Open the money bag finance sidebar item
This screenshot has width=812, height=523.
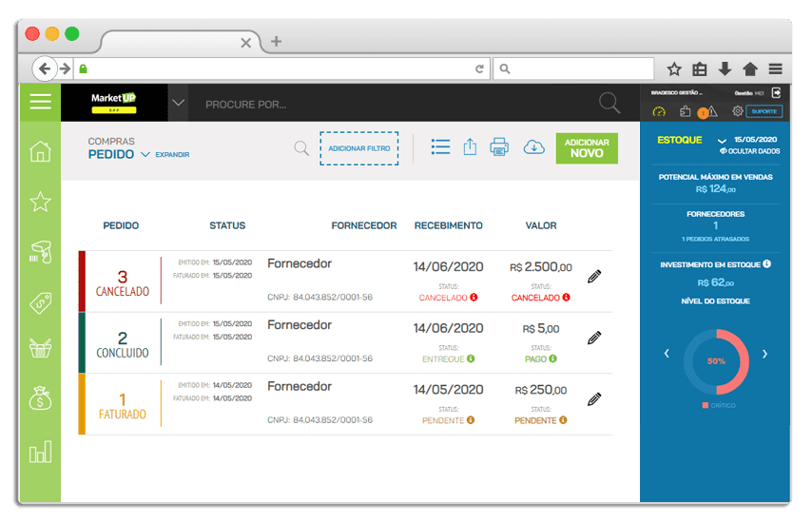(x=40, y=398)
